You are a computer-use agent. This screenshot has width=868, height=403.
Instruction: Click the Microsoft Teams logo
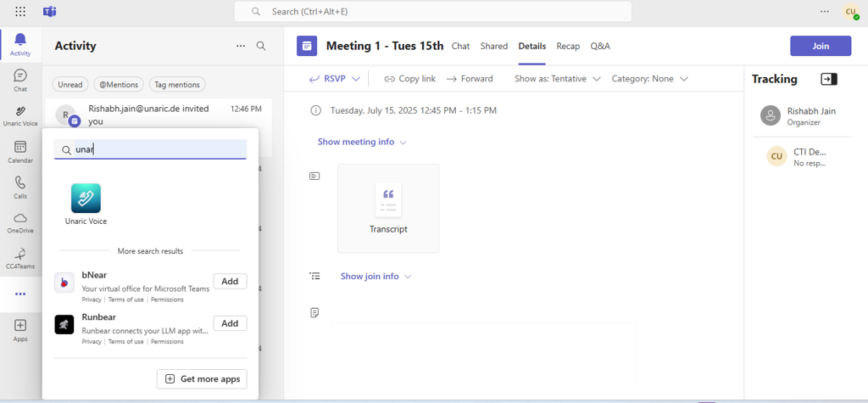click(50, 11)
